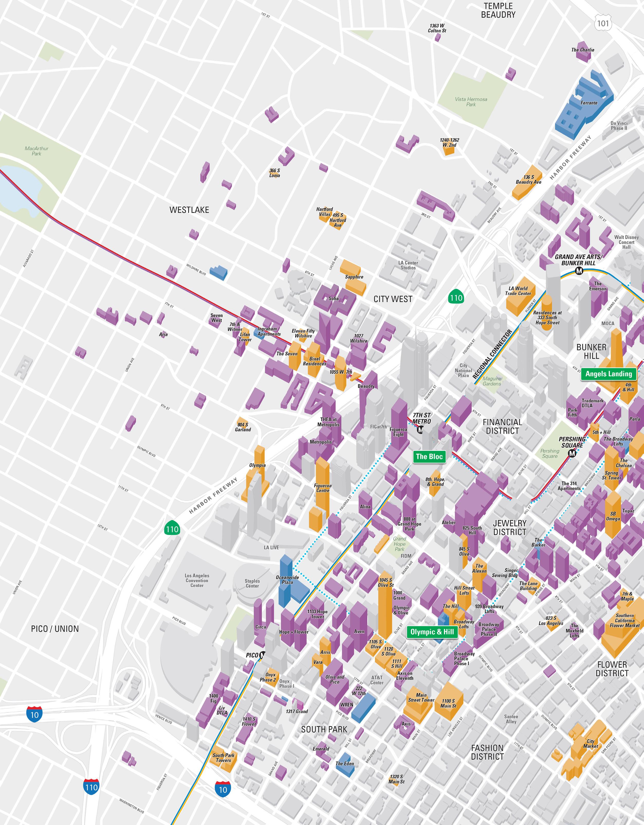Click the blue Interstate 110 shield

point(91,787)
